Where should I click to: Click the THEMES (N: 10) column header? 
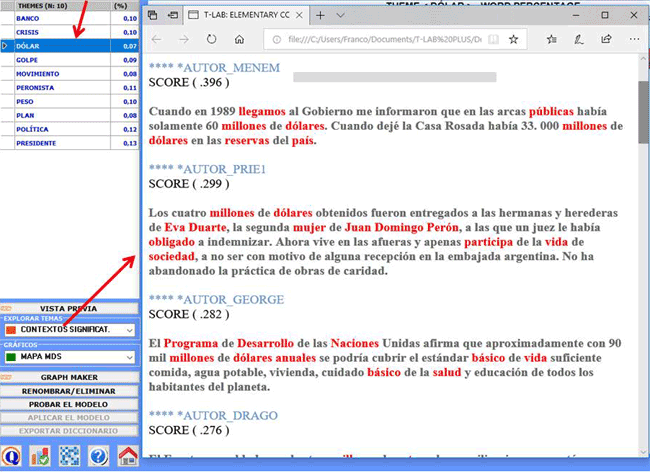62,6
